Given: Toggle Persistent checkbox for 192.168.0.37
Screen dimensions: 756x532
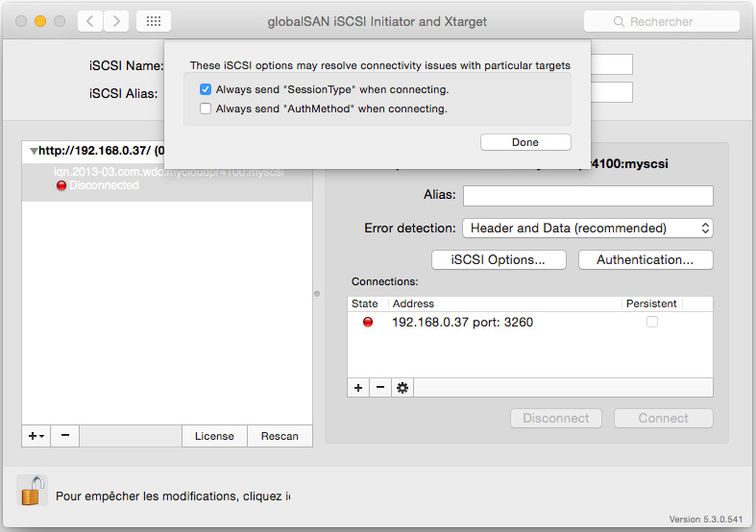Looking at the screenshot, I should click(652, 322).
